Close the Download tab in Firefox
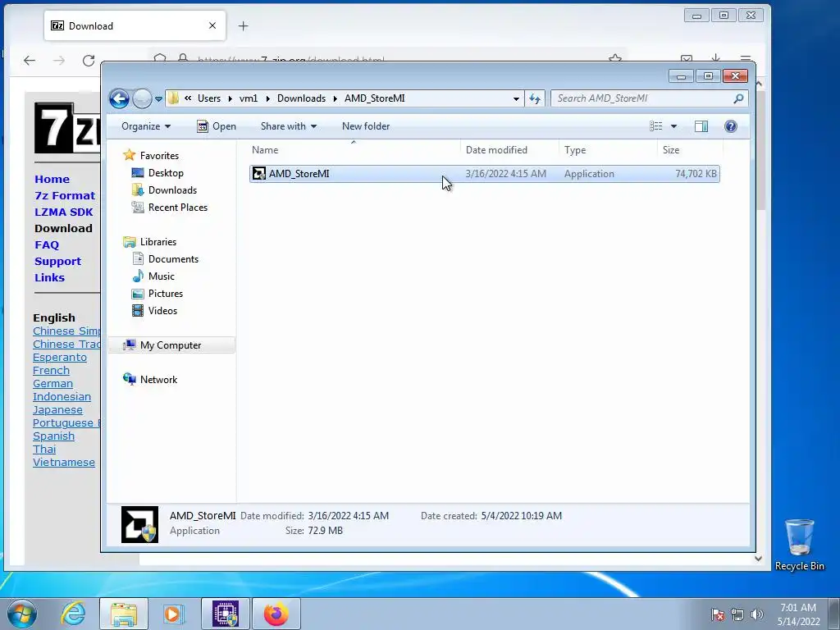The width and height of the screenshot is (840, 630). click(x=212, y=25)
